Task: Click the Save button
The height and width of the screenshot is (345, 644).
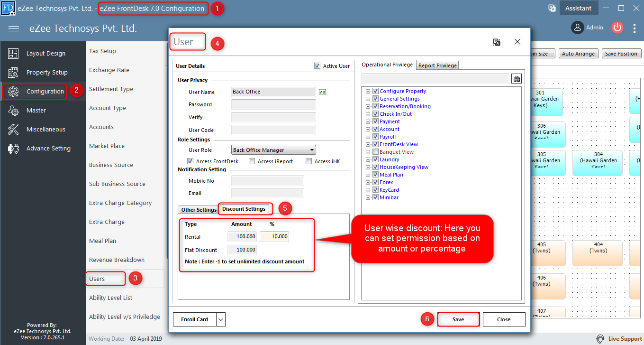Action: click(x=458, y=319)
